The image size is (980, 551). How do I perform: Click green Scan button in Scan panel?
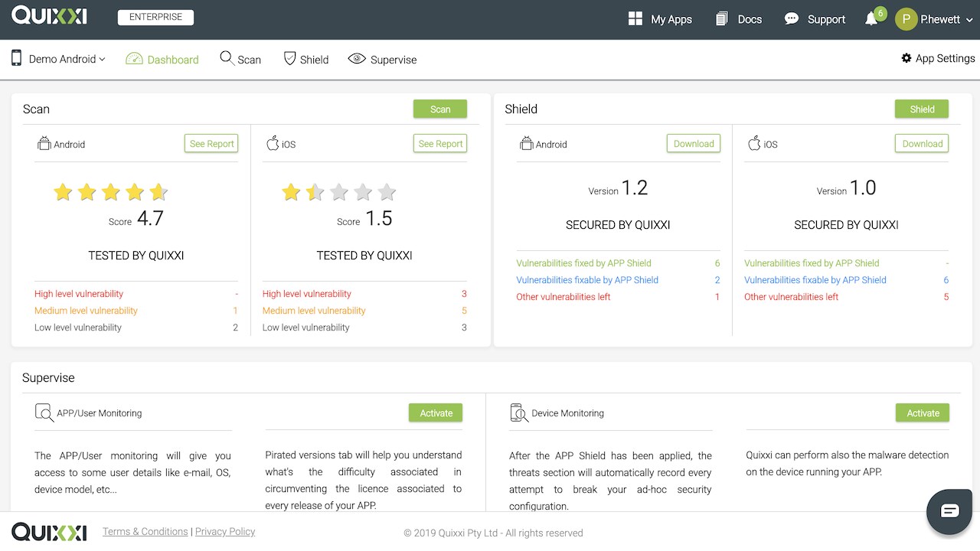(440, 109)
